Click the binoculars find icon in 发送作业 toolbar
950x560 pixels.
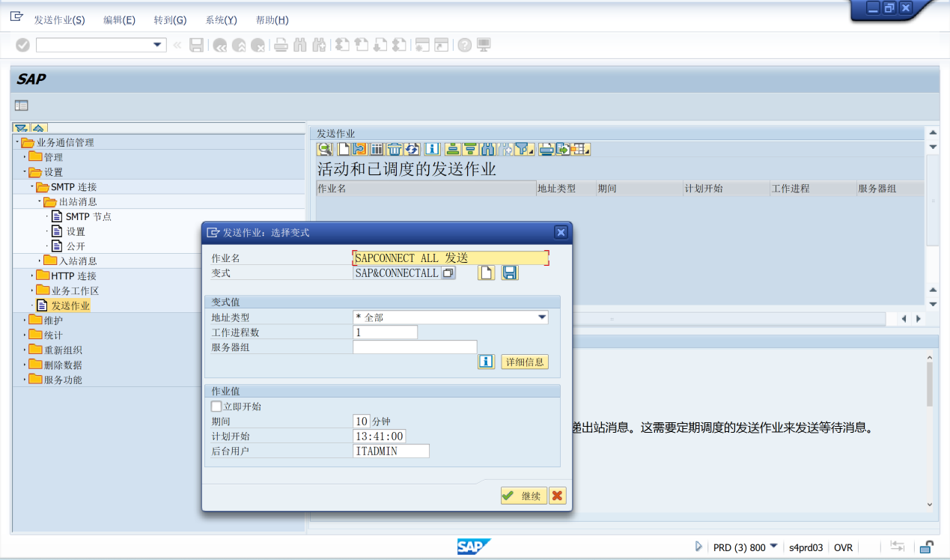coord(489,149)
